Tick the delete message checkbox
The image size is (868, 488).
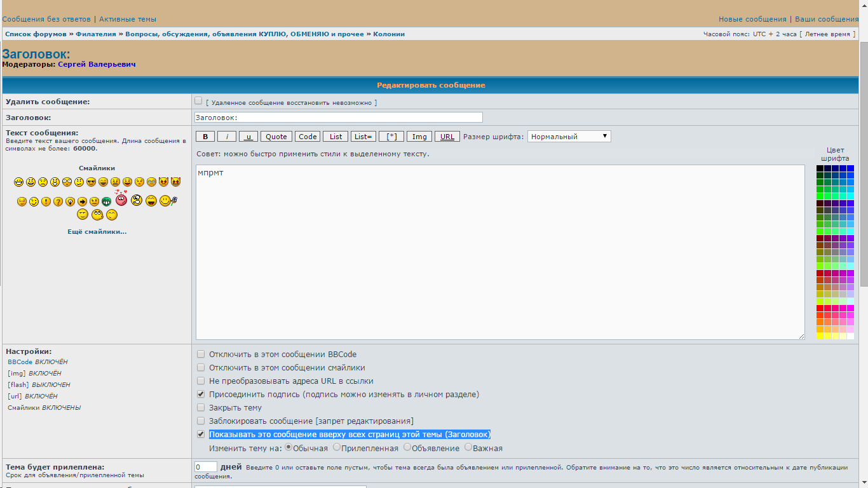pos(199,101)
